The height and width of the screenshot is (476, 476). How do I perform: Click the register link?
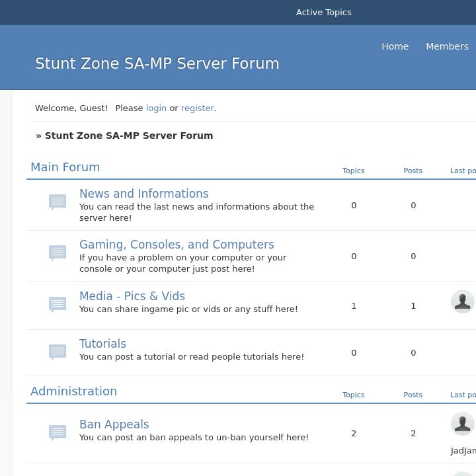click(x=198, y=108)
